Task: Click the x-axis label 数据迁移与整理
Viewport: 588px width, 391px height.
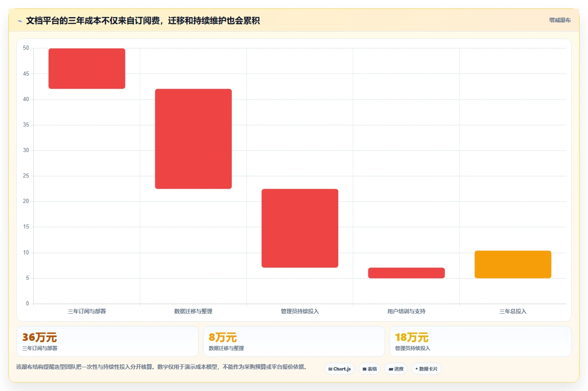Action: point(193,311)
